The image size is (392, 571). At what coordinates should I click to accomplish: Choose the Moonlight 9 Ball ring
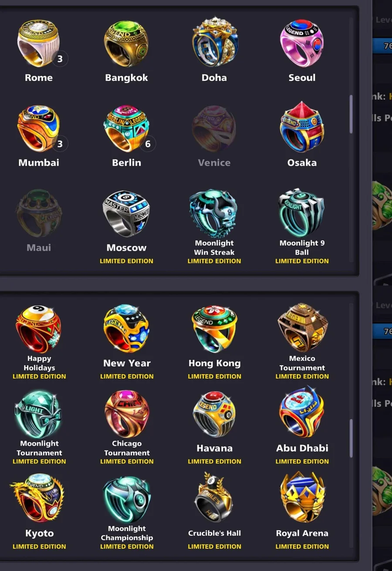[x=301, y=213]
